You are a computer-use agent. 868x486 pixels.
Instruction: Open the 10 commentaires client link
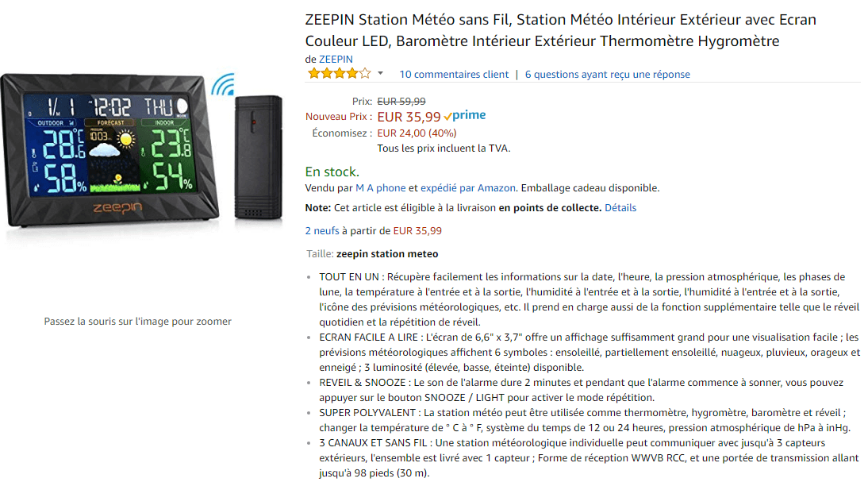tap(454, 75)
